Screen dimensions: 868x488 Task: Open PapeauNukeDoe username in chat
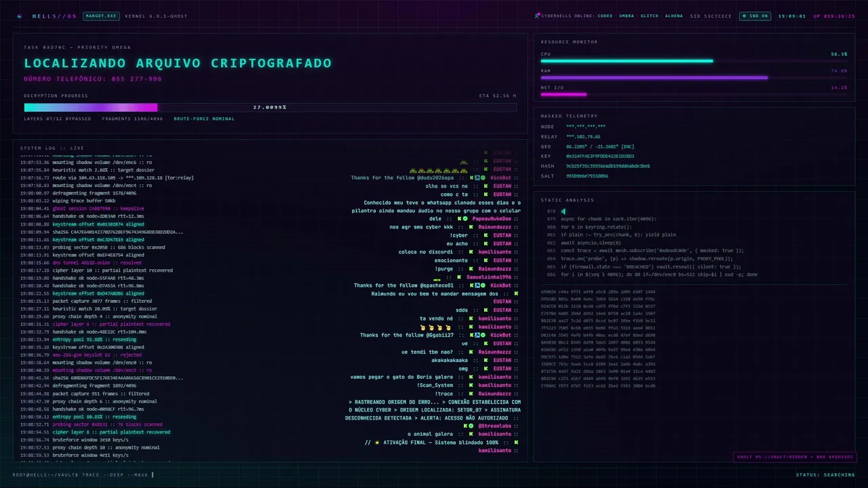coord(492,219)
